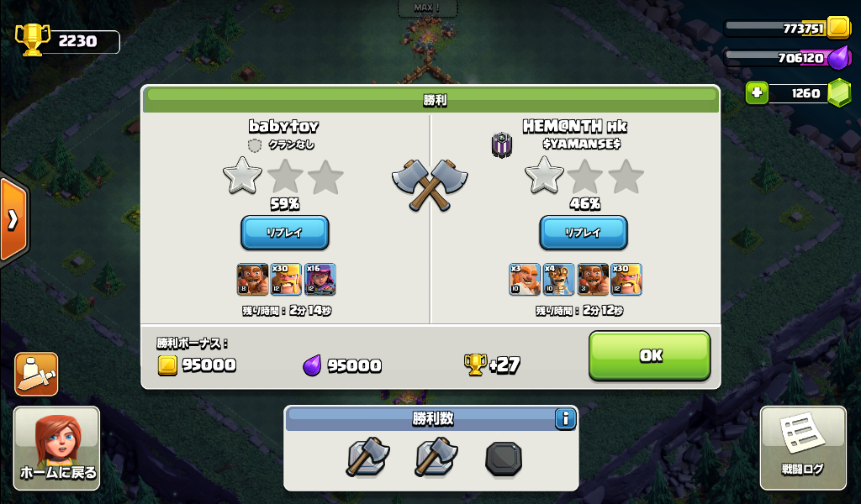
Task: Tap the green plus to buy gems
Action: [757, 93]
